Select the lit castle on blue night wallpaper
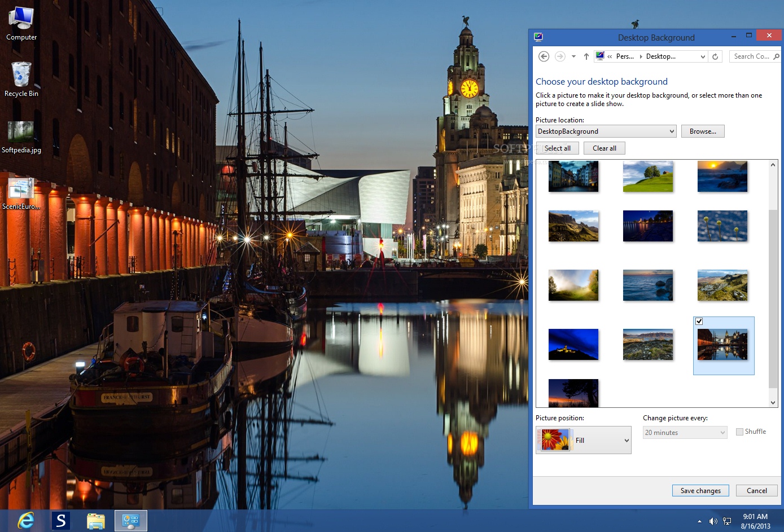The image size is (784, 532). (x=573, y=344)
